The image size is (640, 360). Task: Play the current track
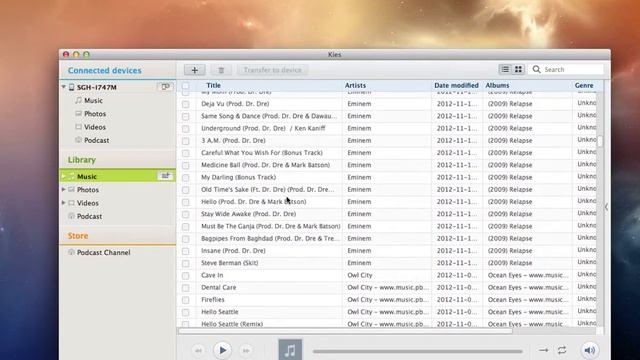coord(222,350)
